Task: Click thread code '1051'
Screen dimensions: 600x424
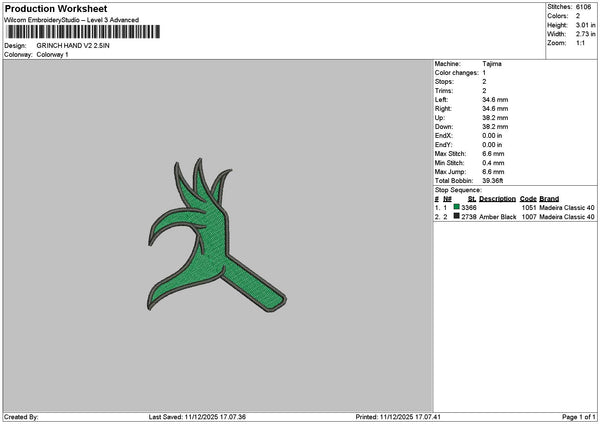Action: 529,208
